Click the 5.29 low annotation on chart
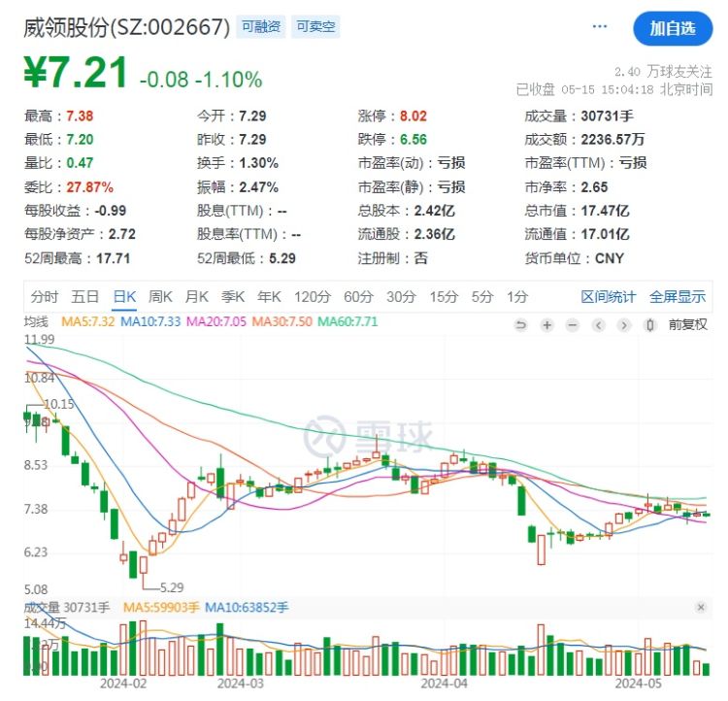Screen dimensions: 728x701 coord(172,587)
